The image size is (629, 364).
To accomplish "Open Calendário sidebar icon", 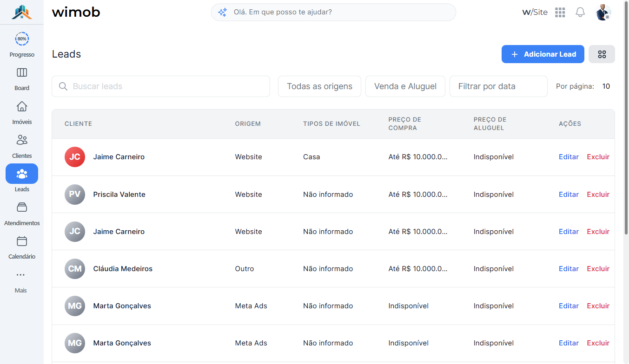I will [x=22, y=241].
